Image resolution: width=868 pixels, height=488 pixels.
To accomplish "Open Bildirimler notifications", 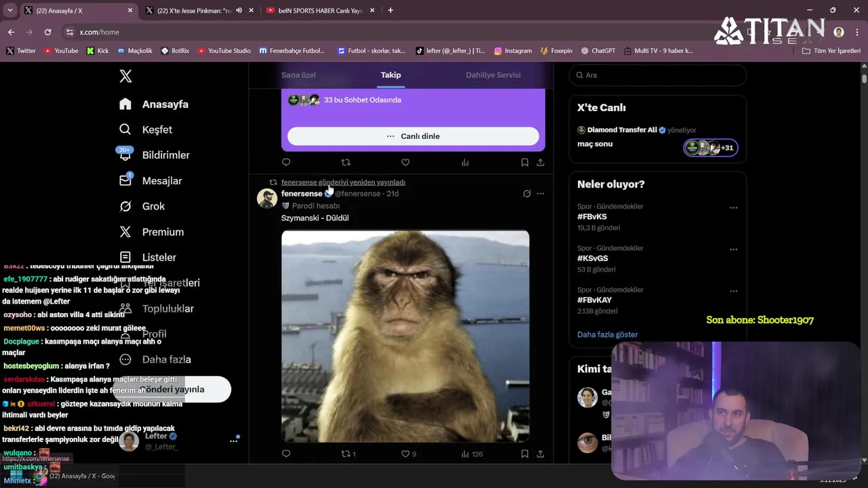I will [154, 155].
